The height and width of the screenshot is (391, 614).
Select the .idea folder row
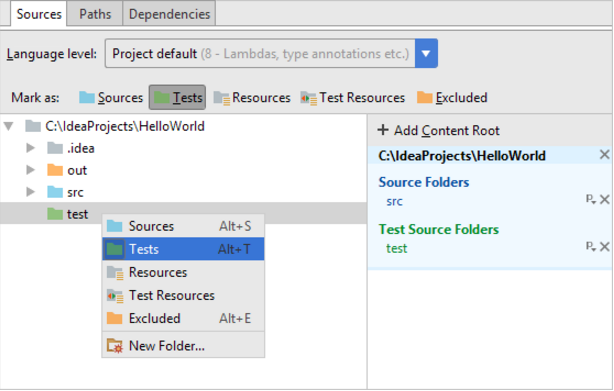tap(183, 148)
